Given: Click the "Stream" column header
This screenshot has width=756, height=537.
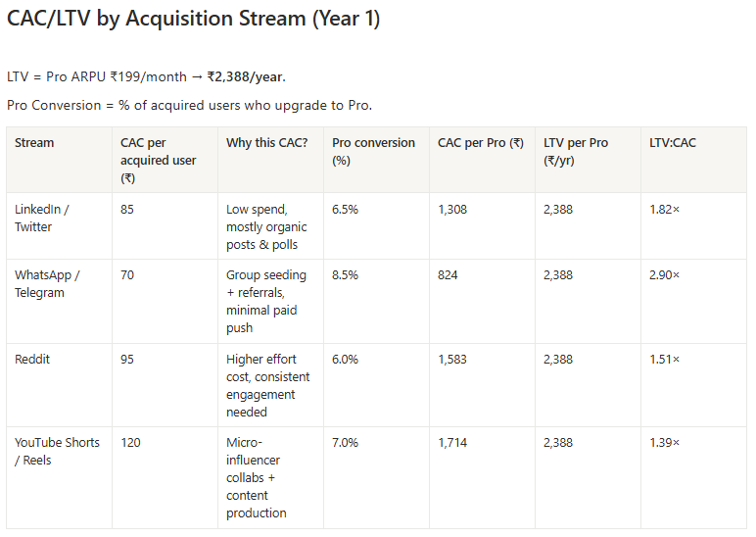Looking at the screenshot, I should [x=34, y=143].
